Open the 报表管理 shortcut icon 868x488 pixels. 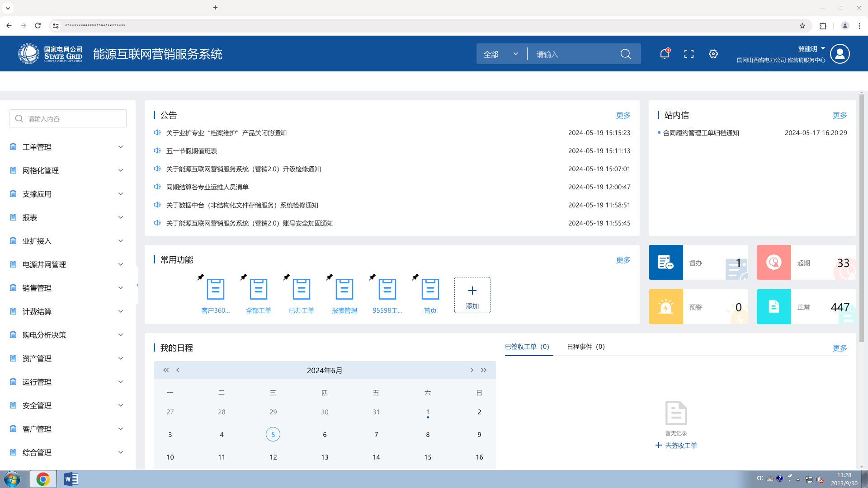coord(344,289)
